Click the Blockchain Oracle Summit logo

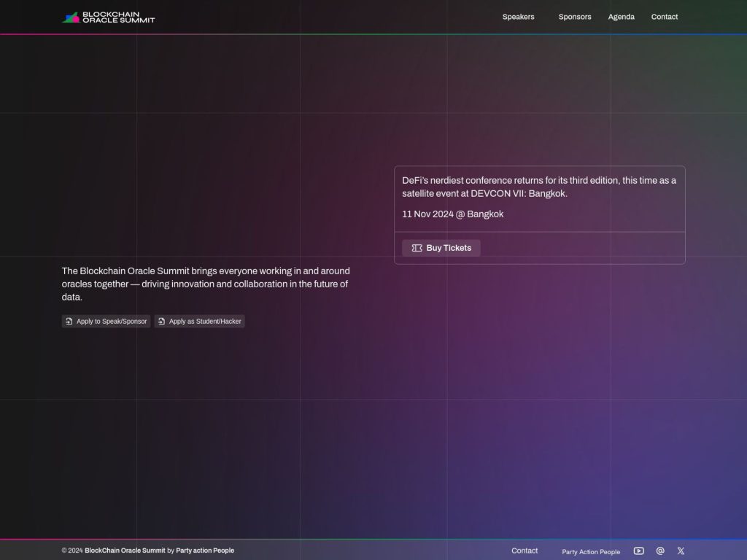[x=108, y=17]
